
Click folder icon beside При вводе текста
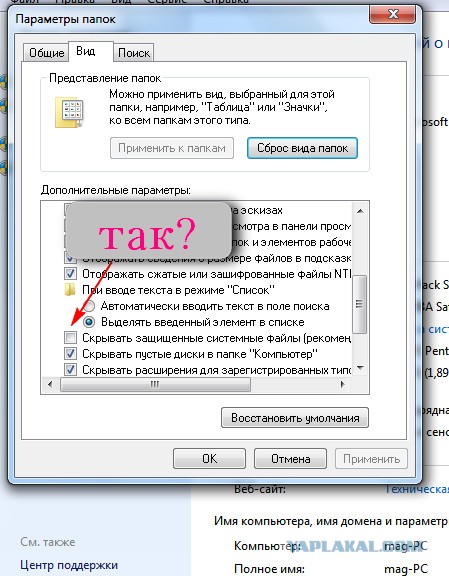coord(70,290)
